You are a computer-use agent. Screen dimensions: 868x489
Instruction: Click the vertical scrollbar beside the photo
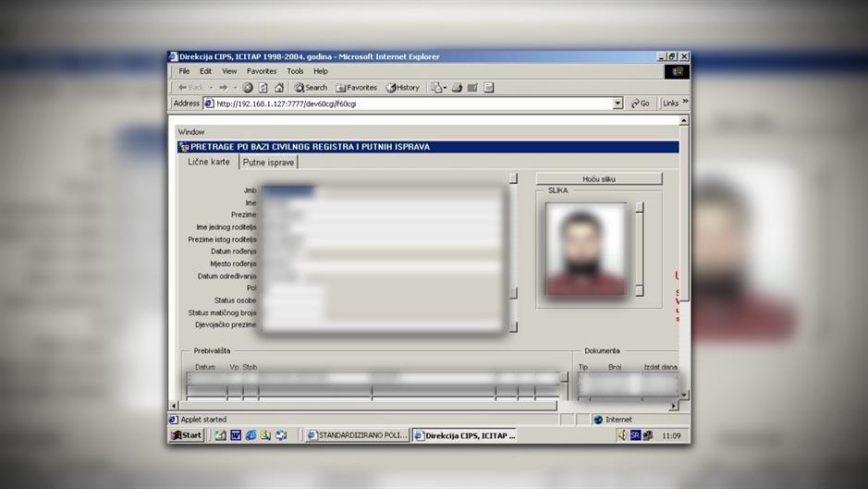pos(639,250)
